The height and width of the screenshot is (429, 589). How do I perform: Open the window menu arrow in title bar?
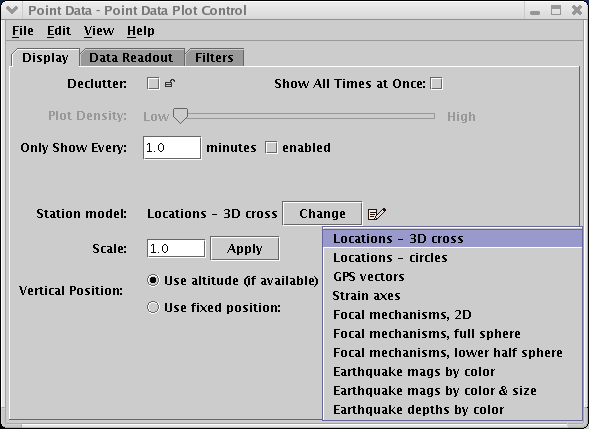coord(12,10)
